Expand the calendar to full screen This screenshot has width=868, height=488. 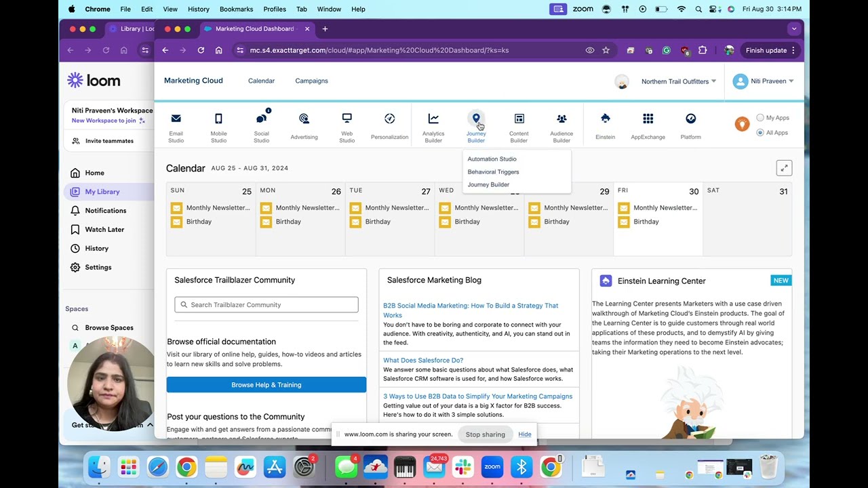coord(784,168)
